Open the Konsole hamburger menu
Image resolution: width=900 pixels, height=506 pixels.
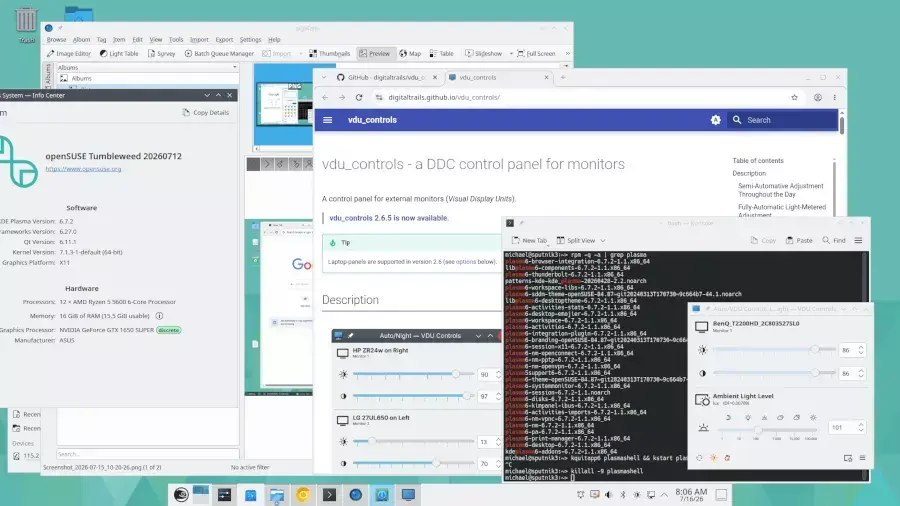coord(858,240)
